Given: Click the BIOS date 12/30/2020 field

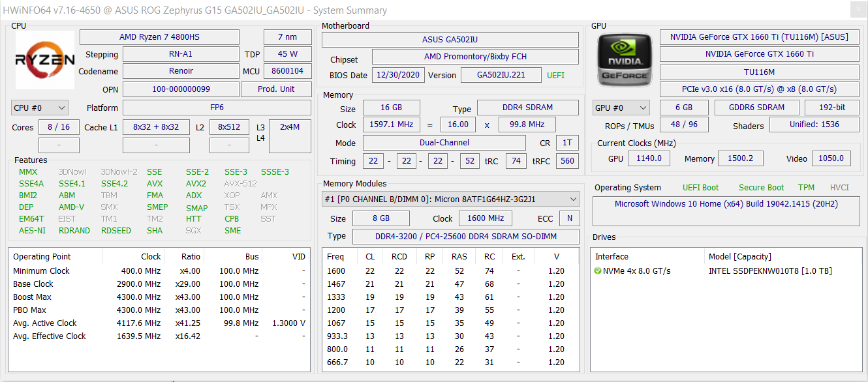Looking at the screenshot, I should coord(398,75).
